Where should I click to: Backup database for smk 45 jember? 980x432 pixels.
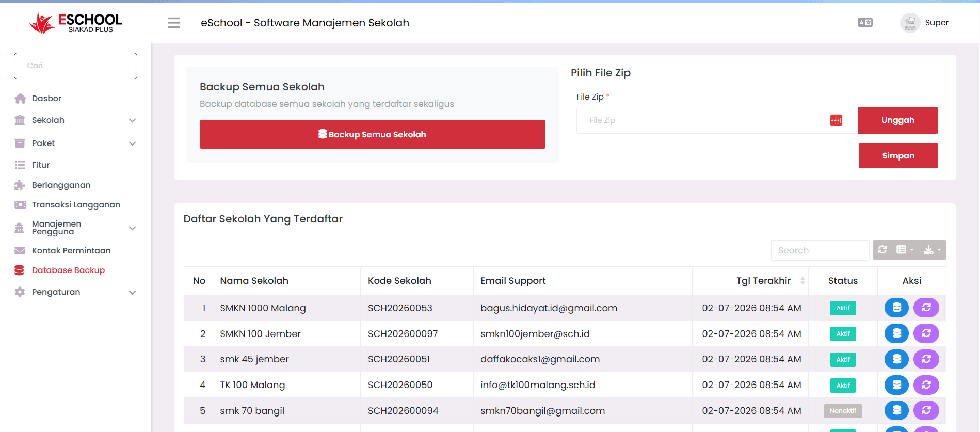pos(897,359)
